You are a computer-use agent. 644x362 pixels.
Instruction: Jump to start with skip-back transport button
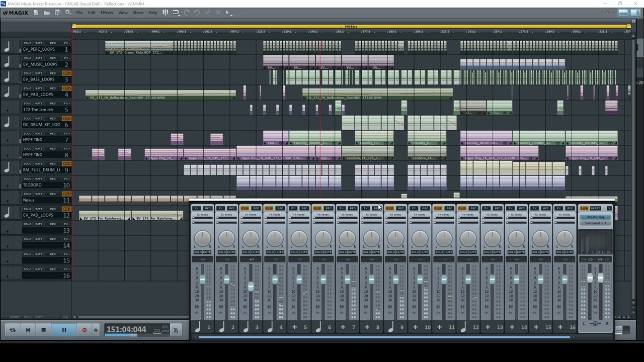click(x=28, y=330)
